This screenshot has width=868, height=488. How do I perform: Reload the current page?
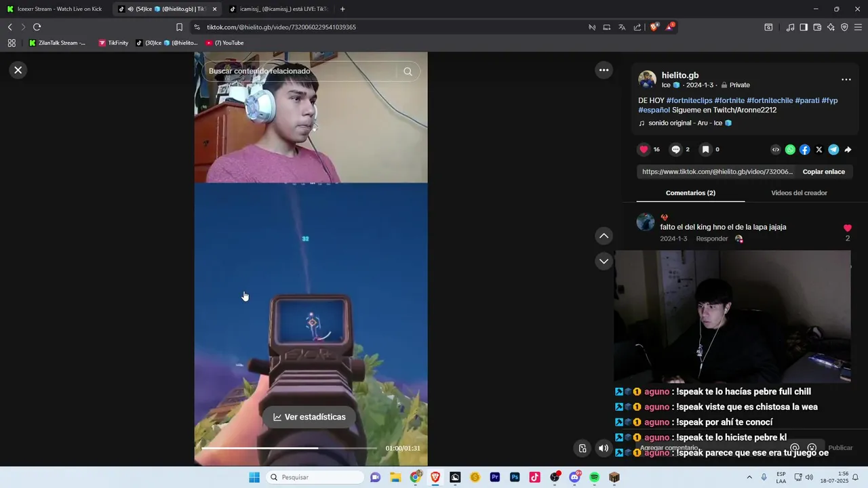click(x=37, y=27)
